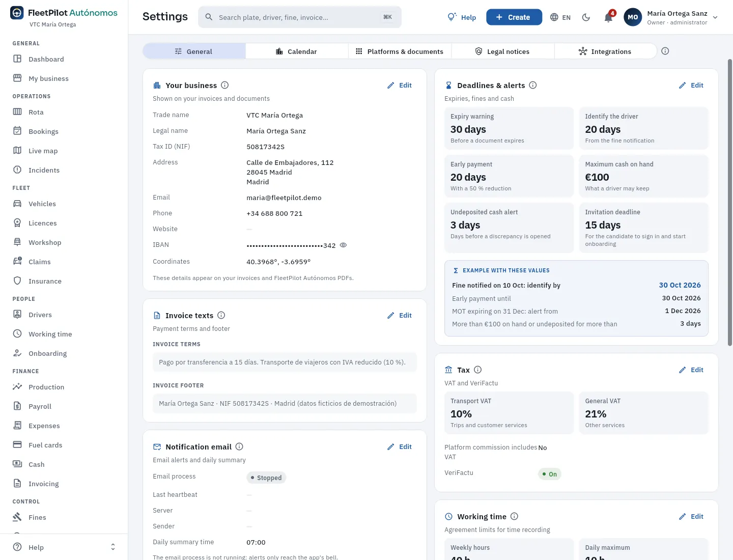
Task: Switch to the Integrations tab
Action: (605, 51)
